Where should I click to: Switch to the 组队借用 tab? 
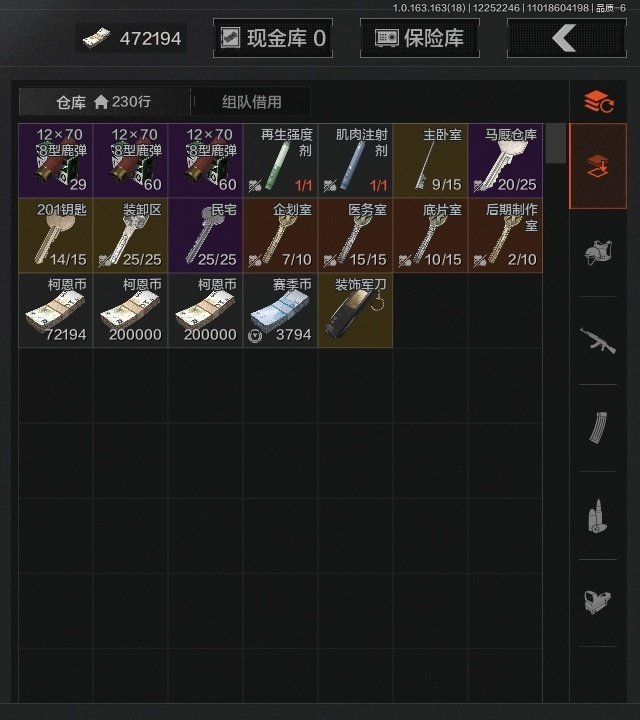252,101
